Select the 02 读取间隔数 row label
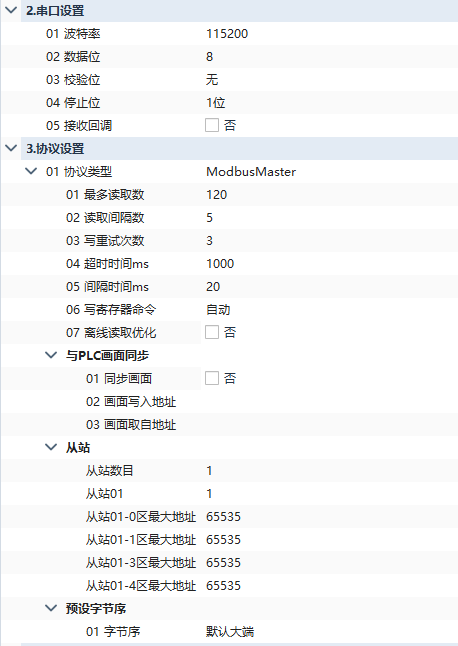This screenshot has height=646, width=458. point(105,218)
